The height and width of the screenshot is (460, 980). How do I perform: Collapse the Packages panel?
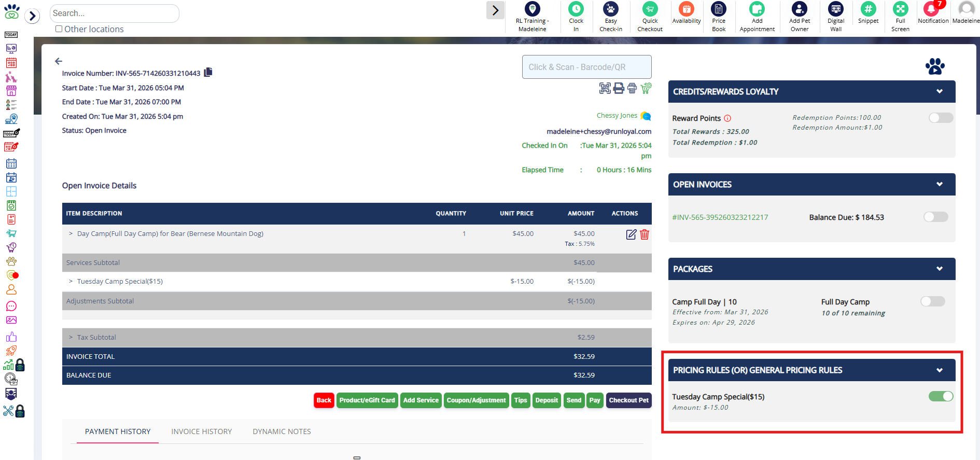[939, 269]
